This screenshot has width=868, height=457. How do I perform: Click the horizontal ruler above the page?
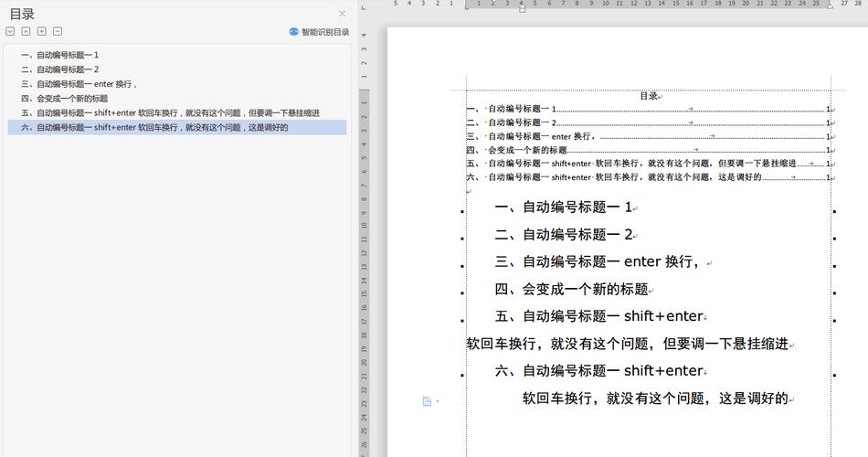(626, 4)
